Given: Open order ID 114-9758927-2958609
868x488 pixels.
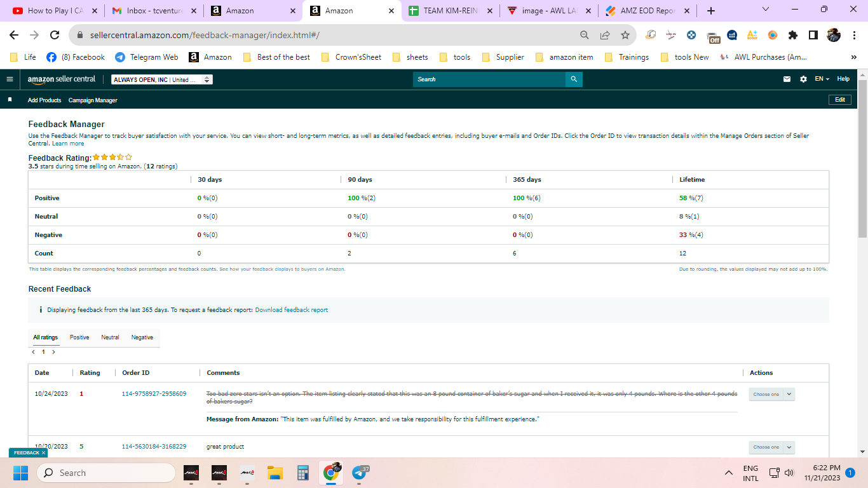Looking at the screenshot, I should tap(154, 394).
